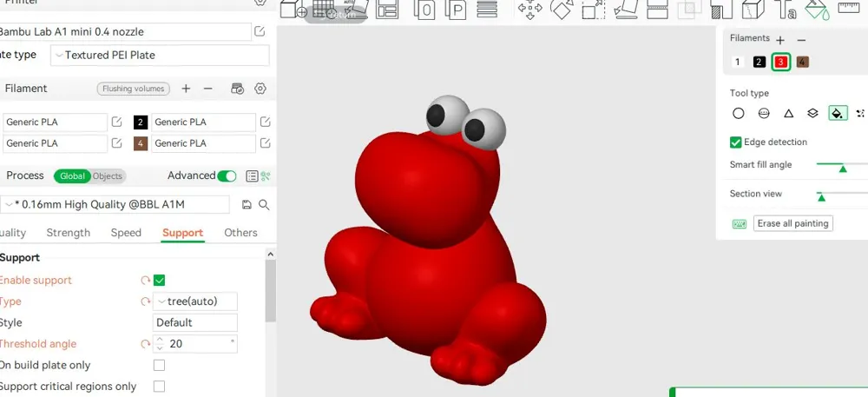The width and height of the screenshot is (868, 397).
Task: Edit the Bambu Lab A1 mini printer preset
Action: [259, 31]
